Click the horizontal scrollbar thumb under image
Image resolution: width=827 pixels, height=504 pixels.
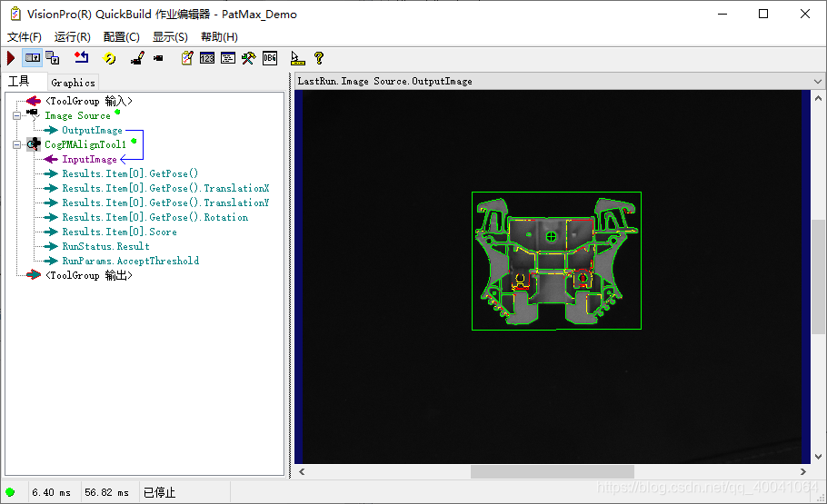(x=553, y=471)
